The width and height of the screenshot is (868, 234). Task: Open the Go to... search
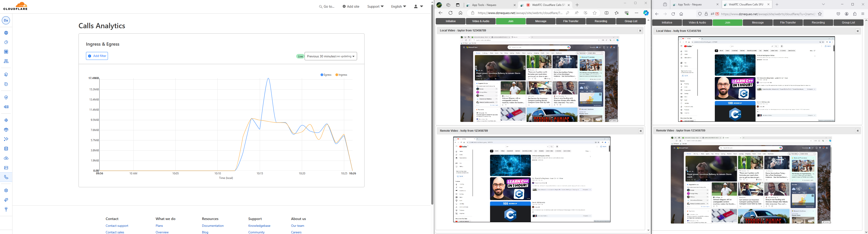click(327, 6)
